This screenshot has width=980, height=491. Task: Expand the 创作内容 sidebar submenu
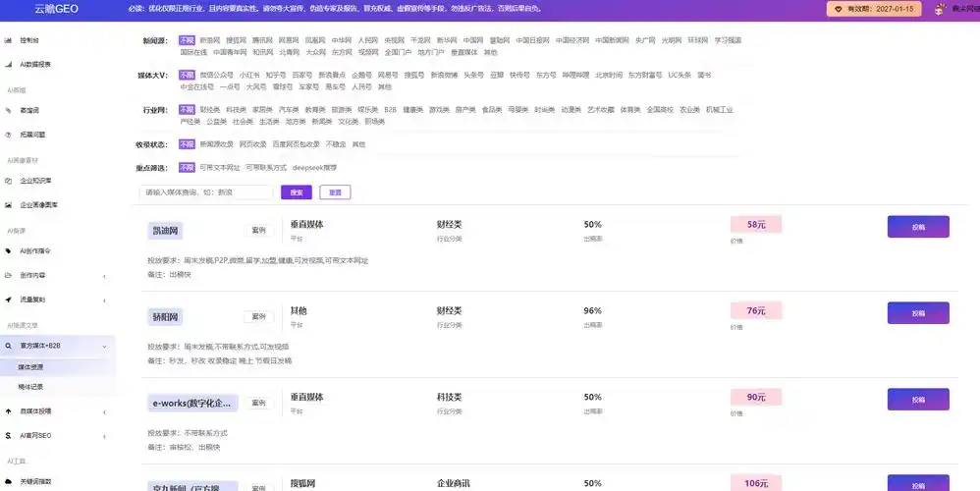[x=104, y=276]
